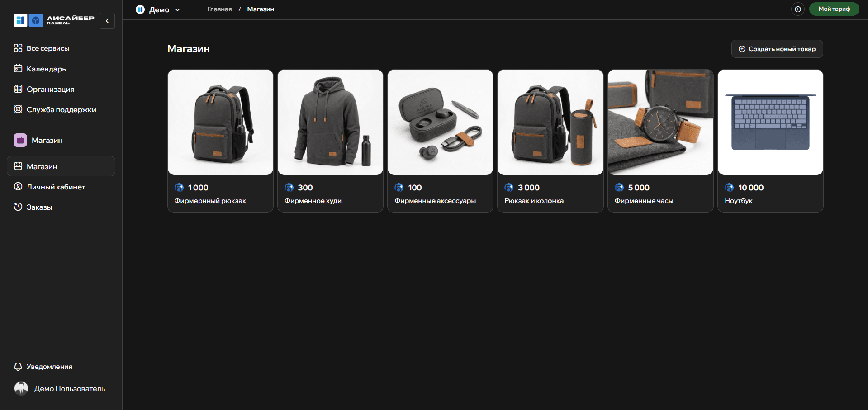
Task: Click the round plus icon in the top bar
Action: (798, 9)
